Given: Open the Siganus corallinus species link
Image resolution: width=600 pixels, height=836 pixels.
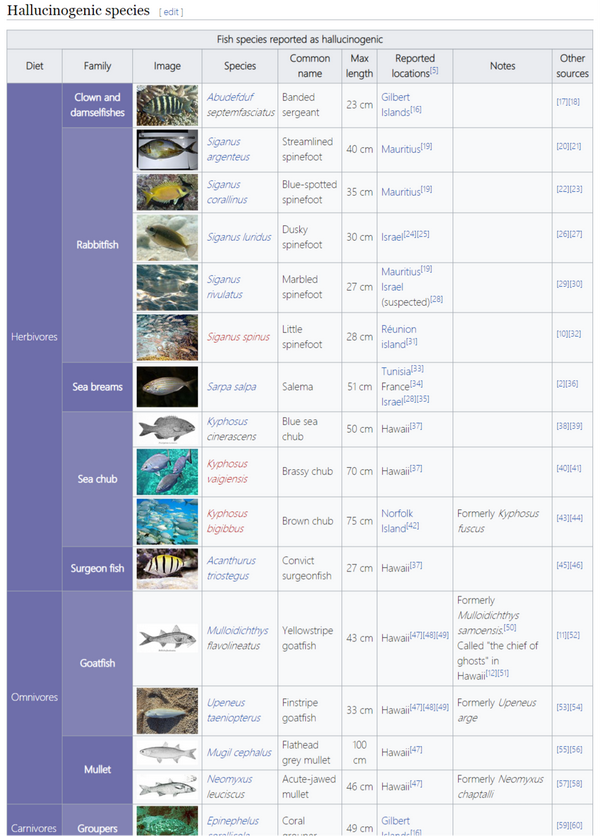Looking at the screenshot, I should [227, 192].
